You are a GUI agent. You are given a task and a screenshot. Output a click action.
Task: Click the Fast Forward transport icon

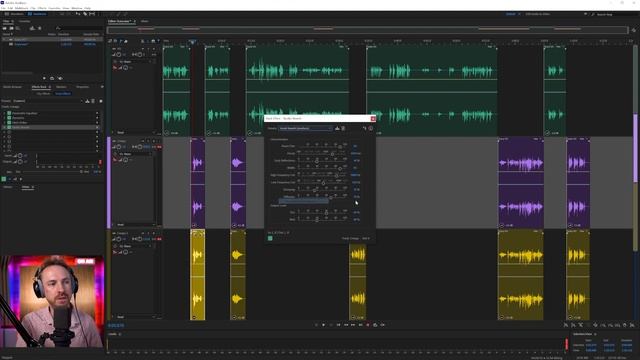(353, 325)
